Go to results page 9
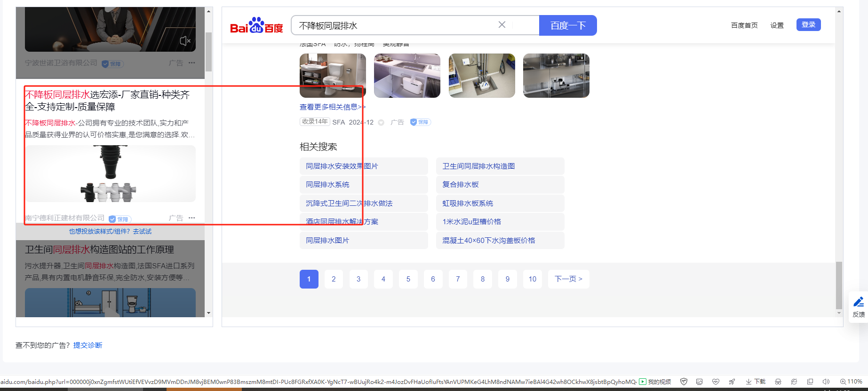This screenshot has height=391, width=868. [x=508, y=279]
